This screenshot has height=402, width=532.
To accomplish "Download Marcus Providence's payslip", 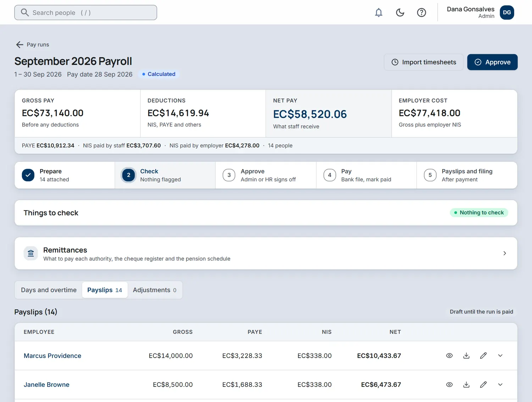I will [x=466, y=356].
